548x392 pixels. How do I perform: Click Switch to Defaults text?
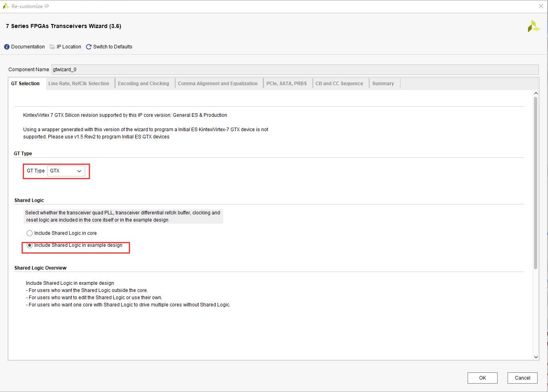point(113,47)
